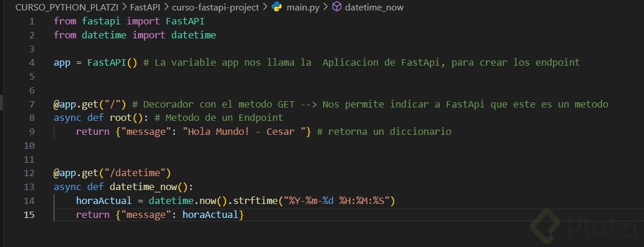Click comment 'Metodo de un Endpoint'
Image resolution: width=644 pixels, height=247 pixels.
[224, 118]
